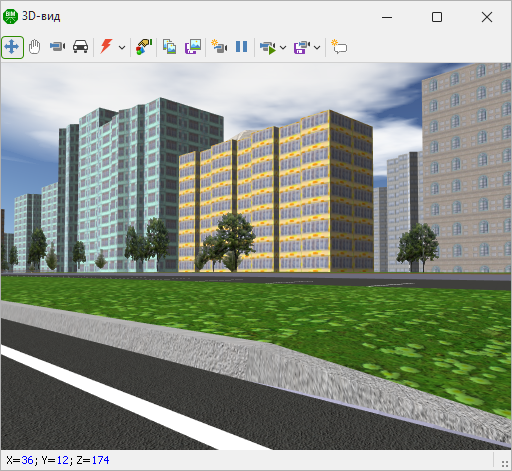Select the move/navigate arrows tool
Screen dimensions: 512x471
(x=12, y=47)
